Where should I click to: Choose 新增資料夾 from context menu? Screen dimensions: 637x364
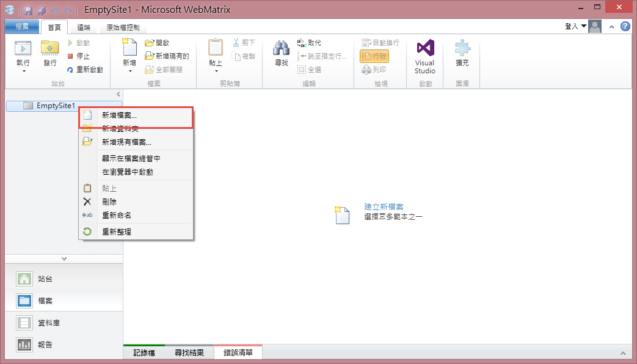tap(136, 129)
